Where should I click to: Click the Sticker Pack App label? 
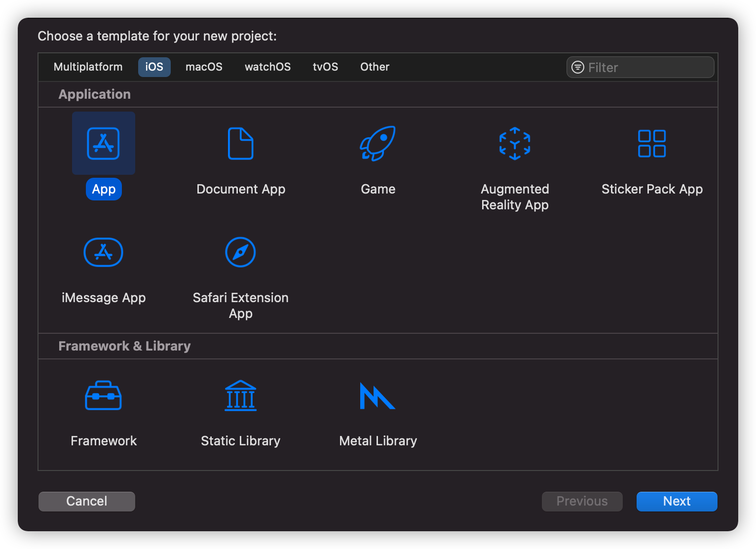point(652,189)
